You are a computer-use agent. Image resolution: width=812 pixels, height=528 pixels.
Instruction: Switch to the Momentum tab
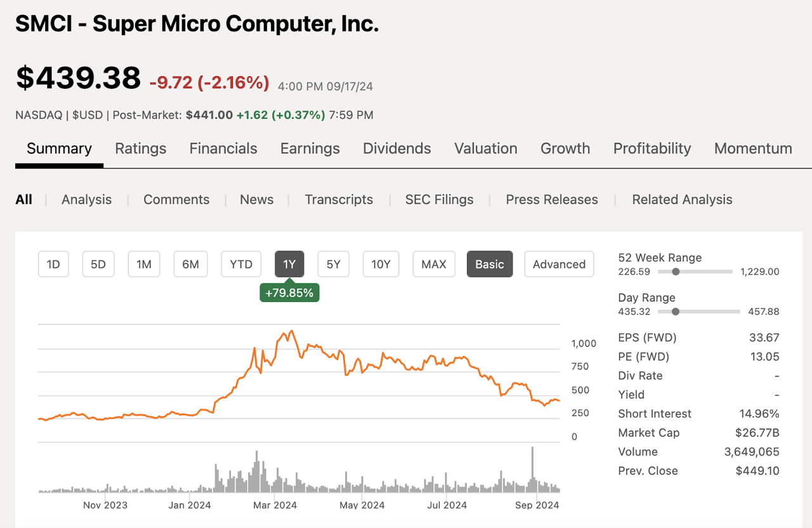(753, 148)
